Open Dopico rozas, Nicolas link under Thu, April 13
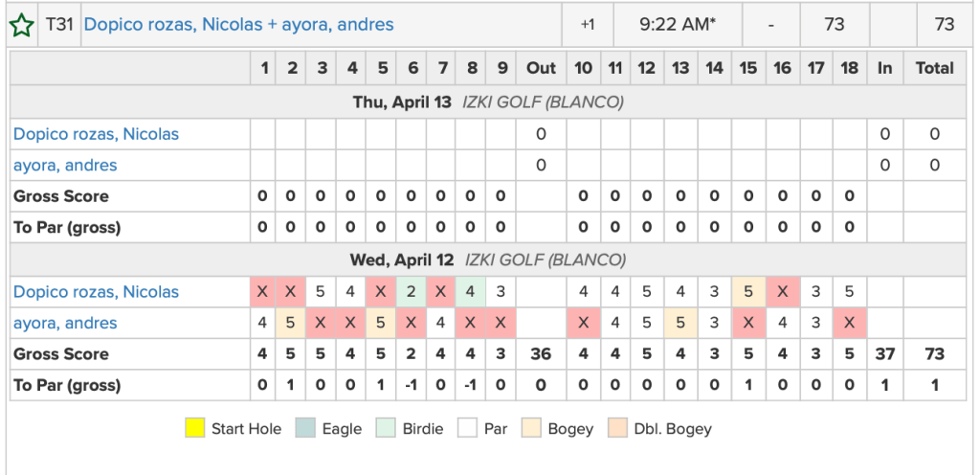This screenshot has height=475, width=980. [x=96, y=134]
